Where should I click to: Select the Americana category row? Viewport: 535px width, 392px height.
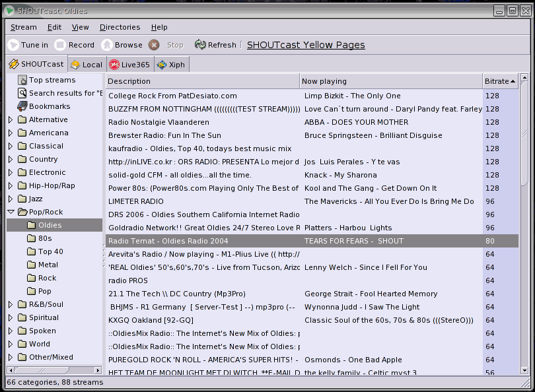click(x=55, y=133)
